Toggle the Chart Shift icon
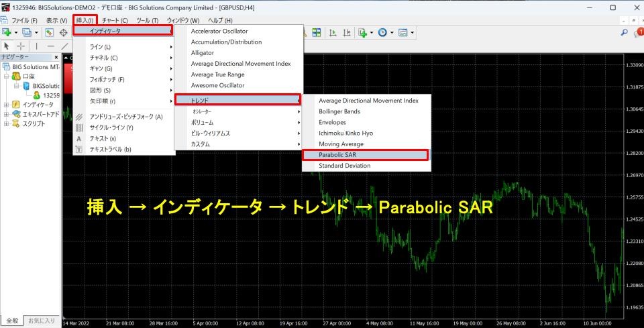This screenshot has height=328, width=644. point(347,32)
